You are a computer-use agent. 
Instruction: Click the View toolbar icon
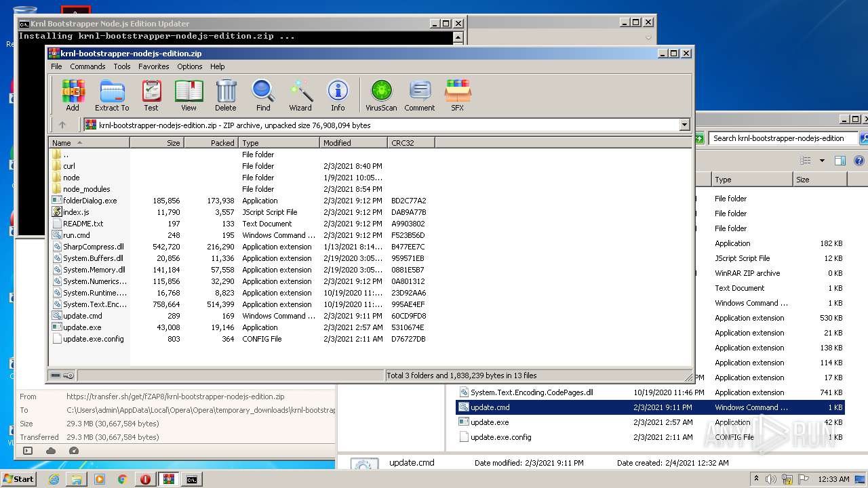189,96
